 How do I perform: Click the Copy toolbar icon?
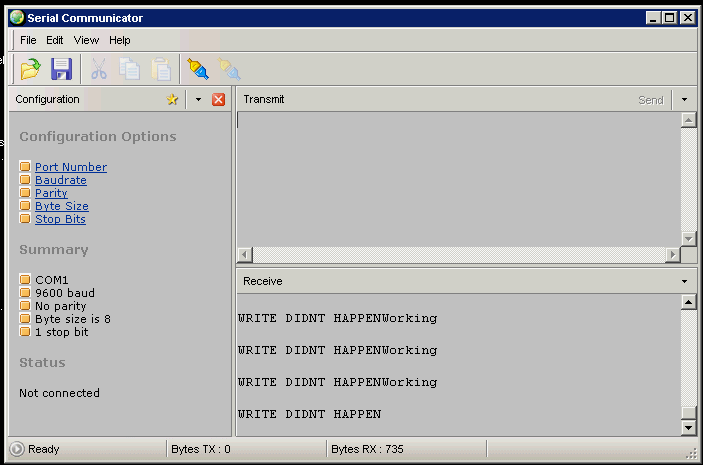tap(130, 69)
